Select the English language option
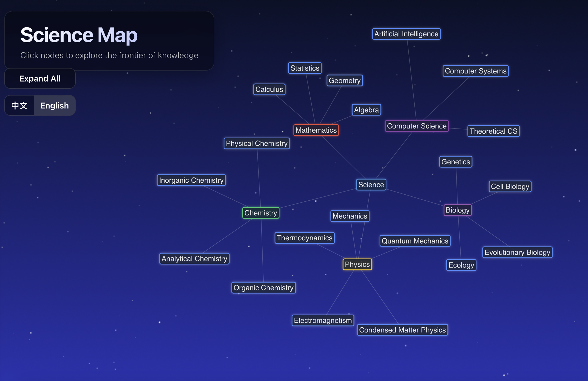This screenshot has width=588, height=381. click(54, 105)
